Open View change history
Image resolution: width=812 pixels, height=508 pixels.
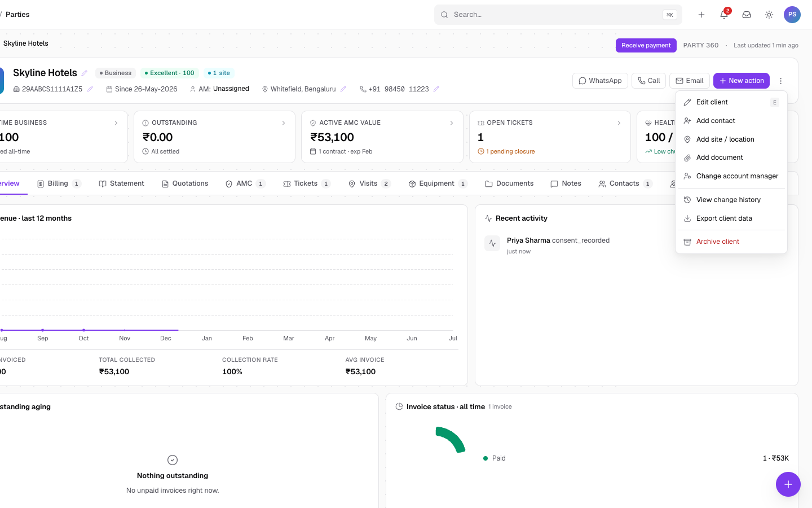(x=731, y=200)
